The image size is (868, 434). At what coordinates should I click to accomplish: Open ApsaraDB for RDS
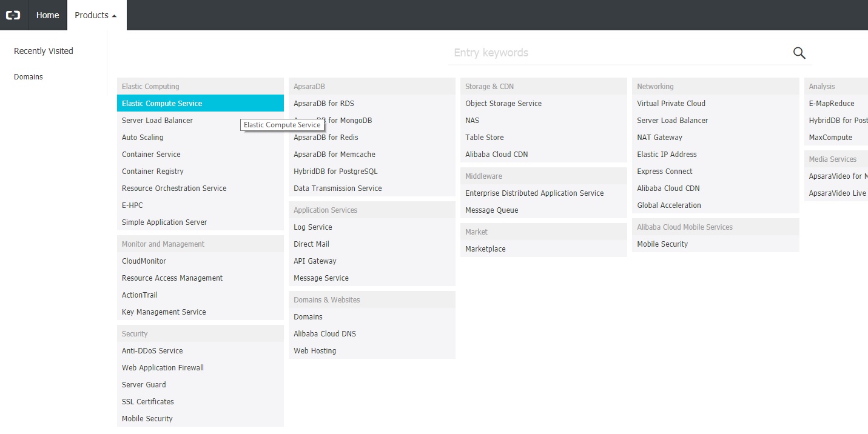pos(372,103)
